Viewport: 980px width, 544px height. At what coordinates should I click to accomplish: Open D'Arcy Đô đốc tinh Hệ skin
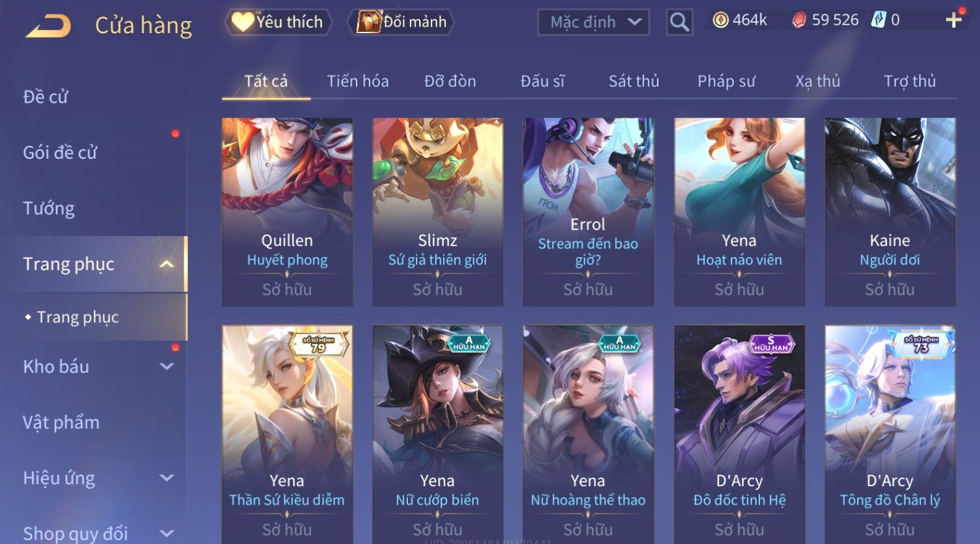[x=739, y=434]
